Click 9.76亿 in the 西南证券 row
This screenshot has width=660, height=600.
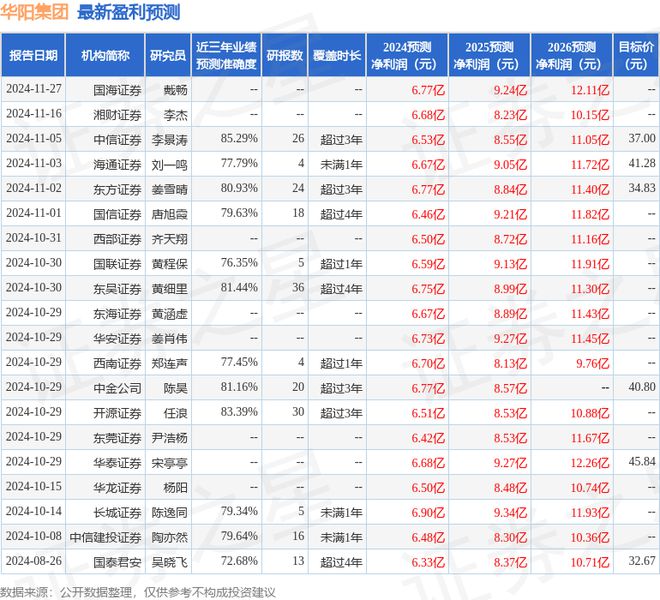coord(593,363)
